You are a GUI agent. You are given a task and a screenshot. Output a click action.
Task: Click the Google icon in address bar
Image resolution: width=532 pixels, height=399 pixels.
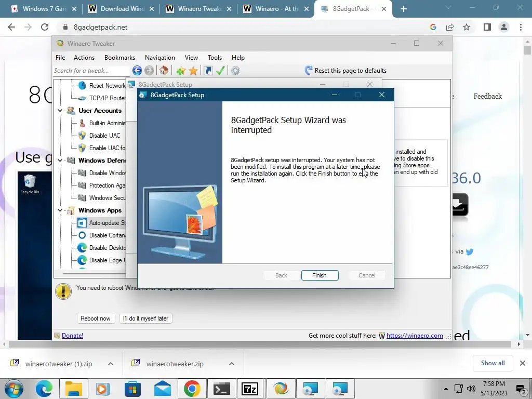click(433, 27)
